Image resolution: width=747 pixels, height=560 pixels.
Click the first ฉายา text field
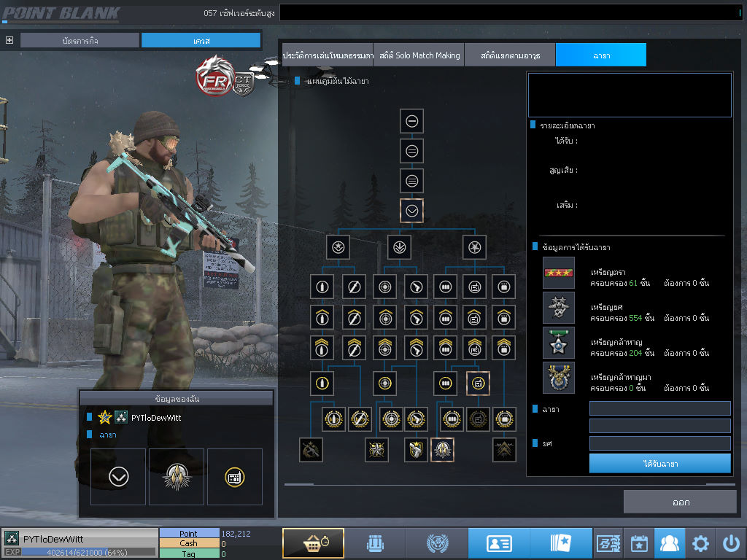[659, 408]
